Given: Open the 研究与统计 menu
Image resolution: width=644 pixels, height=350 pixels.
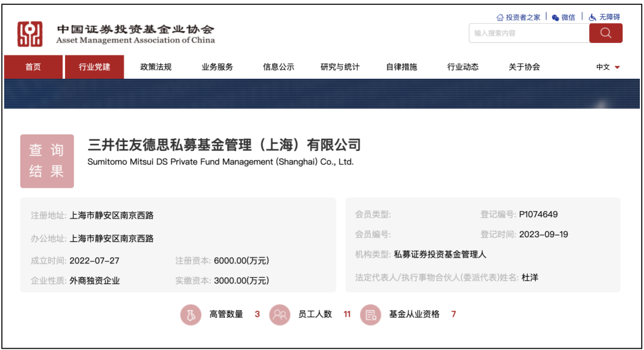Looking at the screenshot, I should coord(340,67).
